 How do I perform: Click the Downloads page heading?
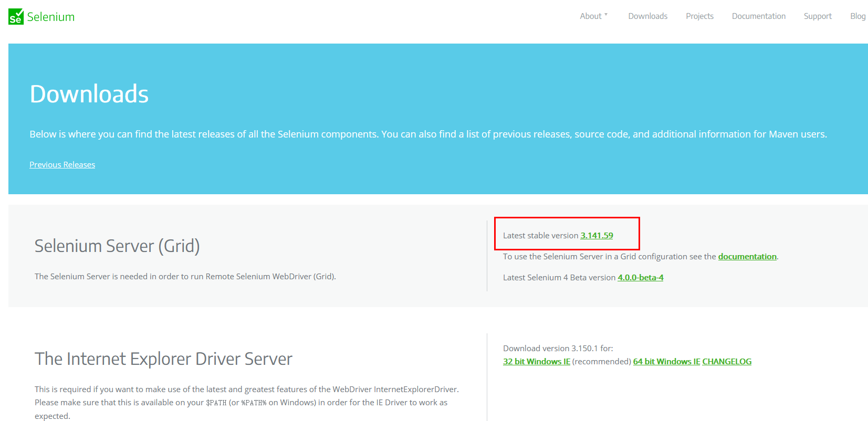point(89,94)
